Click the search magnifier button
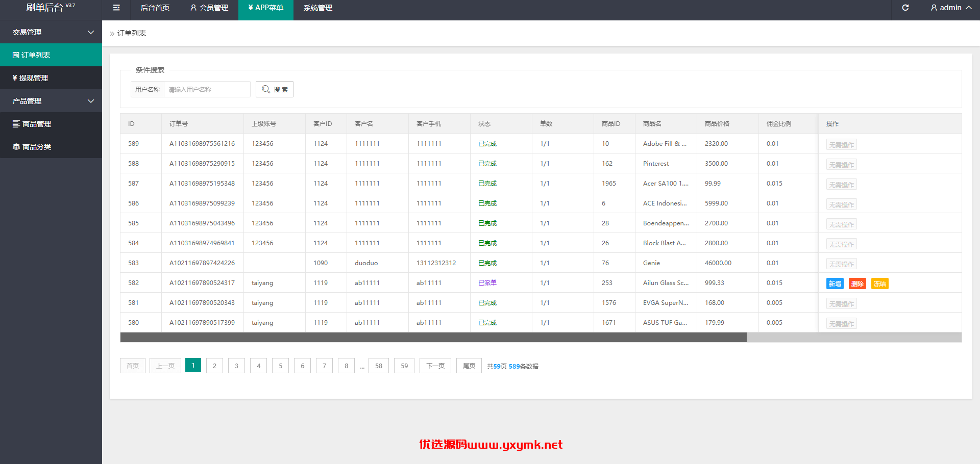980x464 pixels. point(275,89)
